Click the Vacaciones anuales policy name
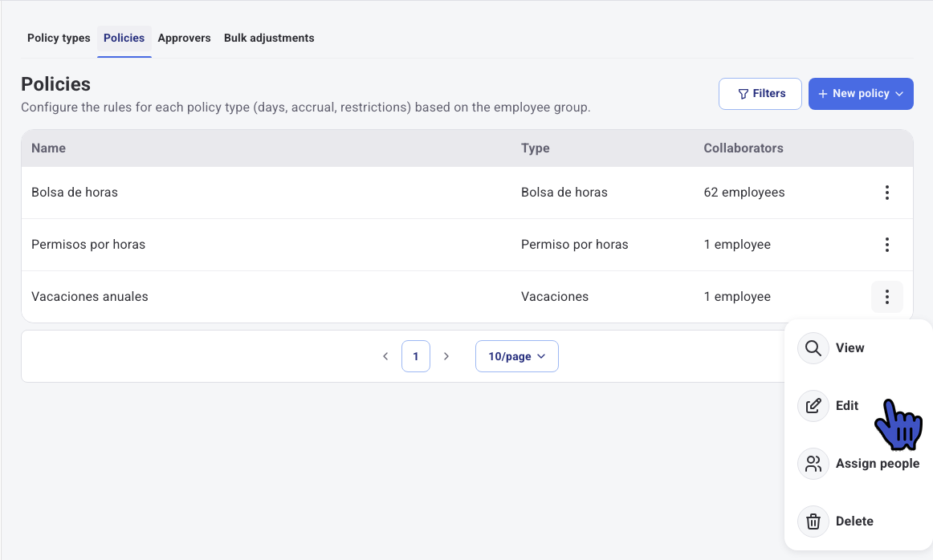The width and height of the screenshot is (933, 560). coord(90,297)
